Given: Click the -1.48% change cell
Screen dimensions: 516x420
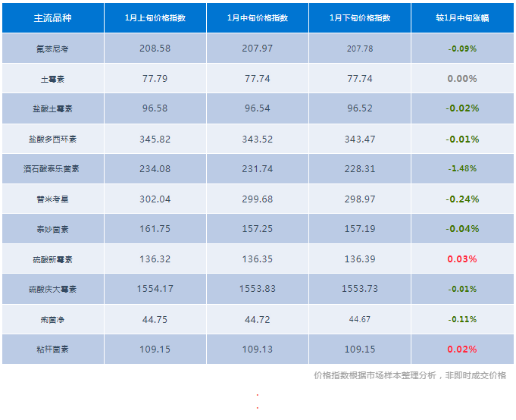Looking at the screenshot, I should [462, 168].
